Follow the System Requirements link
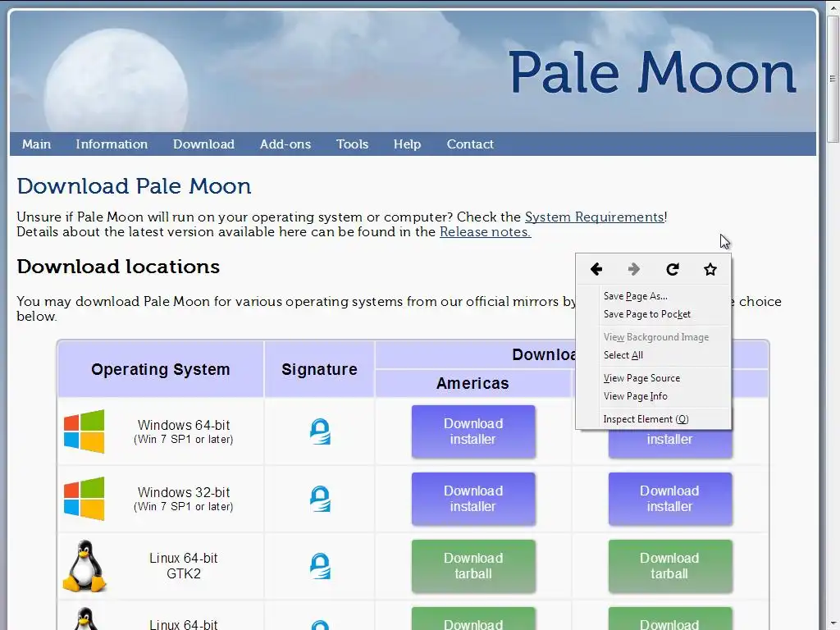This screenshot has width=840, height=630. click(x=594, y=217)
